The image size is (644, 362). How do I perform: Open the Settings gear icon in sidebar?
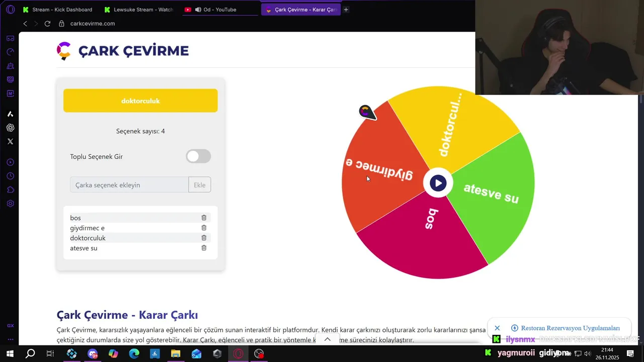click(10, 204)
